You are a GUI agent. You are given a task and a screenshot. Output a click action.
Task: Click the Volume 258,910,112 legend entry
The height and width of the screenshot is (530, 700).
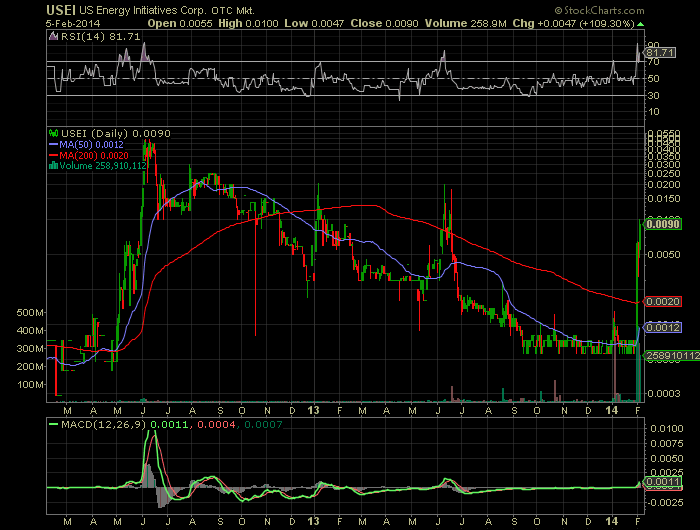click(x=103, y=166)
